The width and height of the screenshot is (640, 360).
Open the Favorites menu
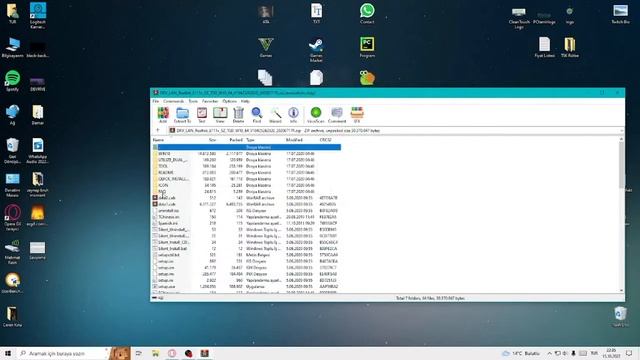coord(210,101)
